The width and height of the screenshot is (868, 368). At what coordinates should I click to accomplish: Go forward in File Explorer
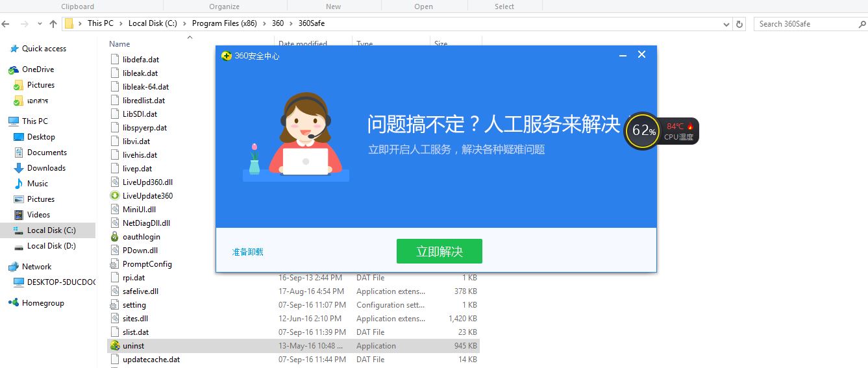tap(23, 23)
